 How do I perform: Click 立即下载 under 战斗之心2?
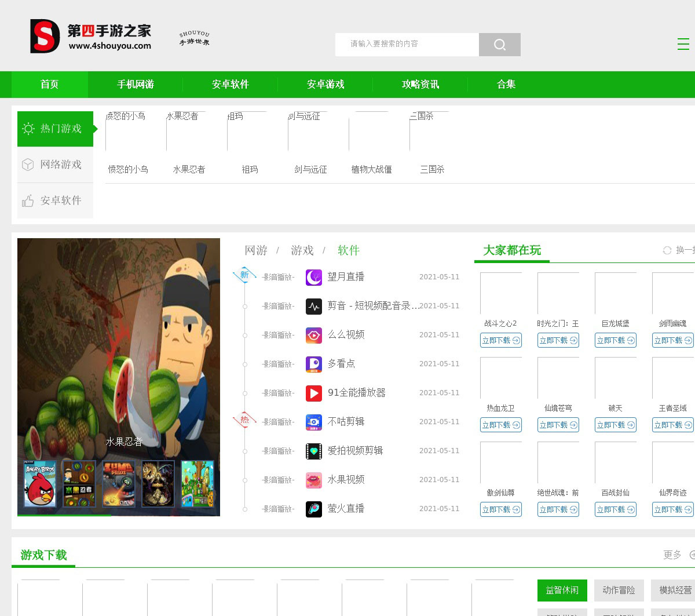[x=501, y=340]
